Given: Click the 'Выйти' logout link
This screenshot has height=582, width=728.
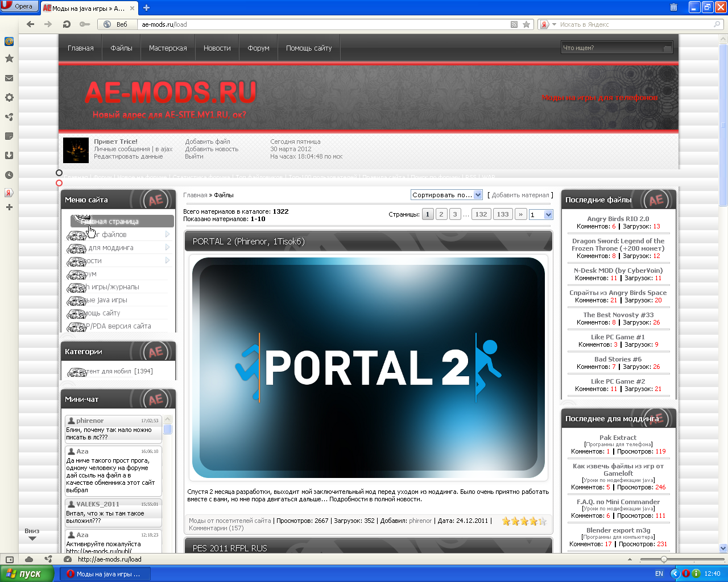Looking at the screenshot, I should tap(194, 156).
